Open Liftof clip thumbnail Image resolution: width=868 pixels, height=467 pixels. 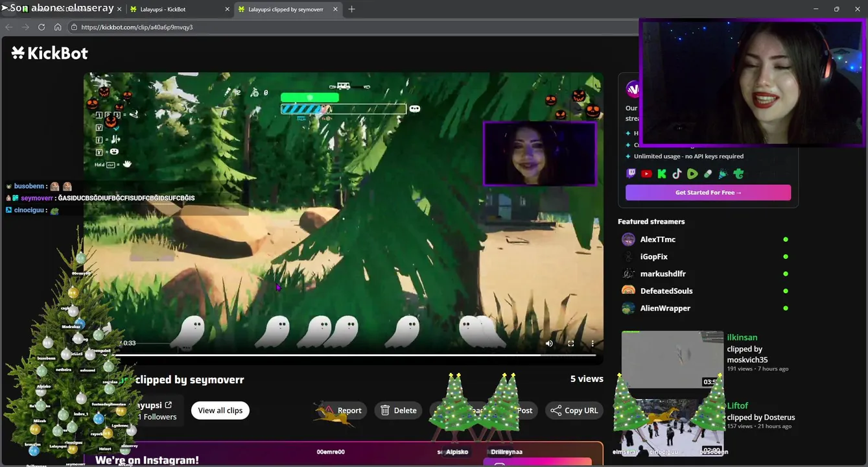672,427
